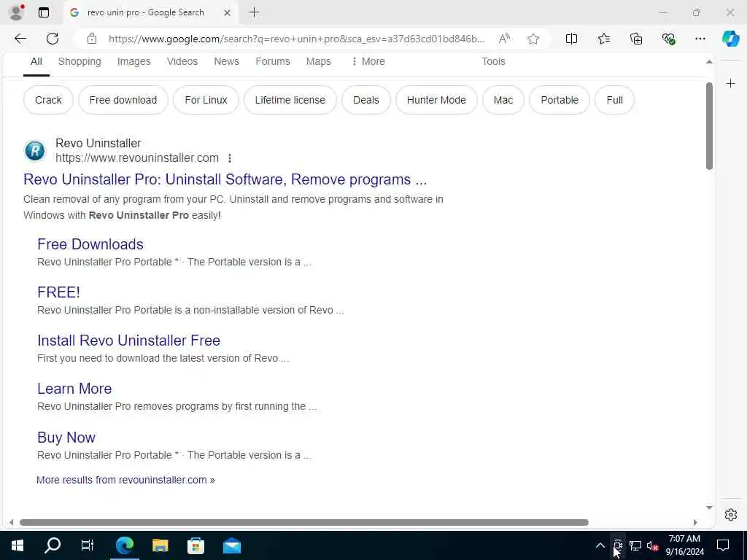
Task: Click the address bar URL
Action: click(x=296, y=39)
